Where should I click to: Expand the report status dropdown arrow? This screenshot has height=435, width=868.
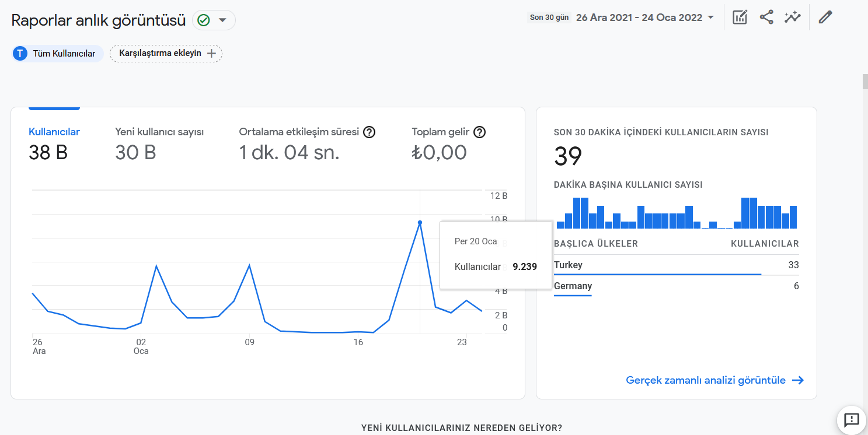[x=222, y=20]
